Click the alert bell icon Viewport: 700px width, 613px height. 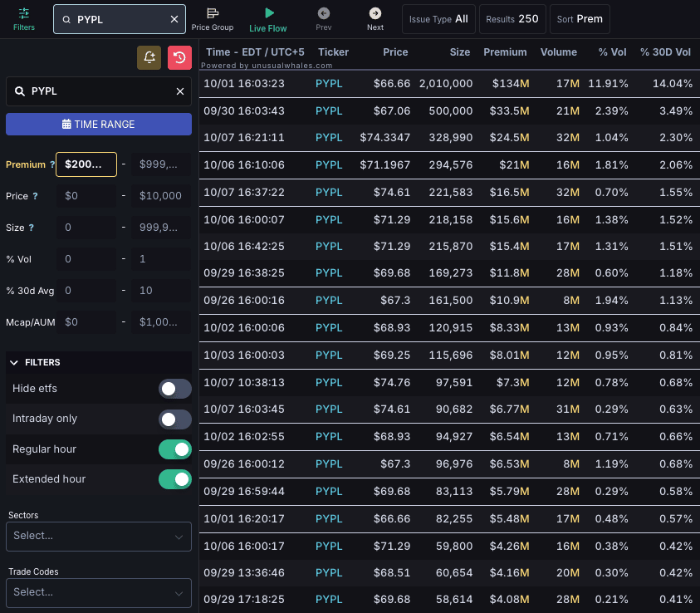point(149,57)
